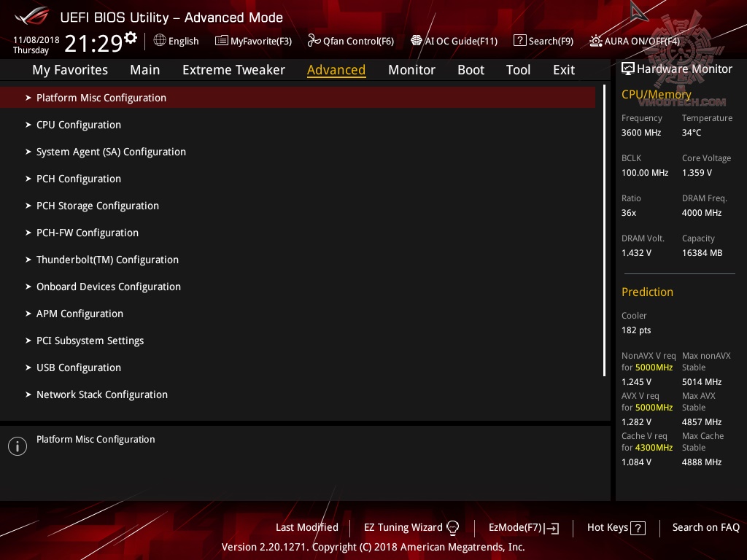Click the Hardware Monitor screen icon
This screenshot has height=560, width=747.
tap(628, 69)
